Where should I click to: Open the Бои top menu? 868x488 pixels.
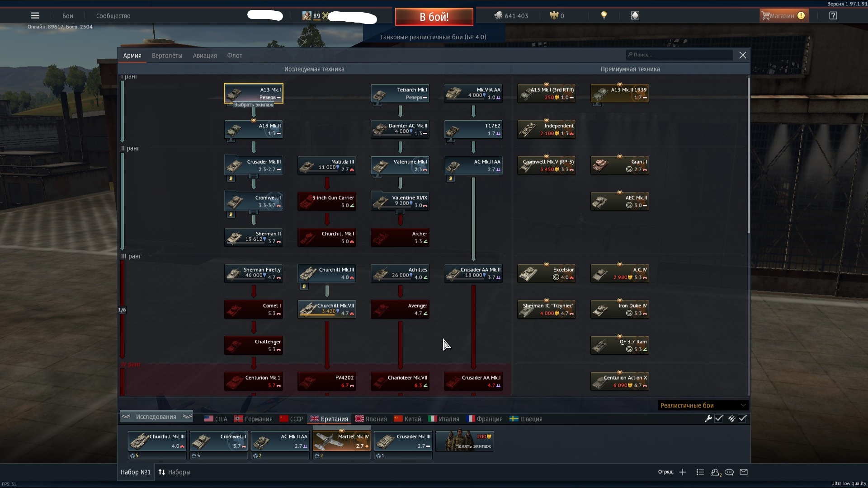tap(68, 16)
